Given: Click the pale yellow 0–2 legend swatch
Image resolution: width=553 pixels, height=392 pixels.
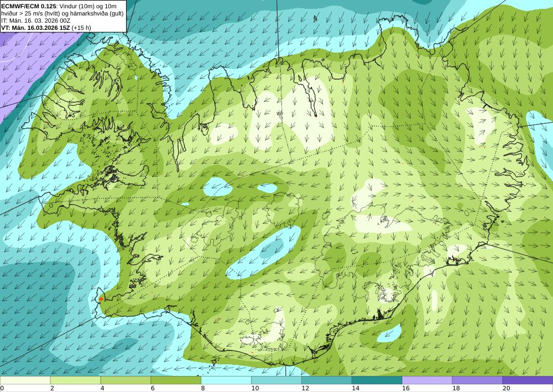Looking at the screenshot, I should pyautogui.click(x=25, y=380).
